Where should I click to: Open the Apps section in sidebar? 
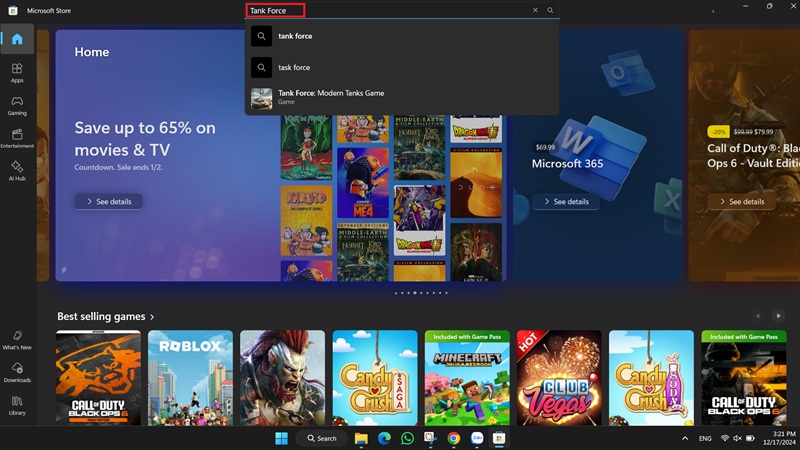17,72
